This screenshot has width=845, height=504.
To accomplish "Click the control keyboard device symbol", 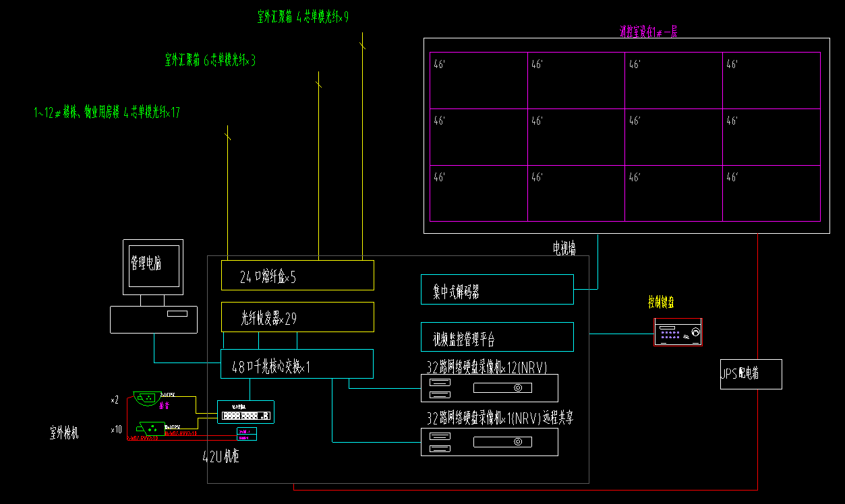I will 678,333.
